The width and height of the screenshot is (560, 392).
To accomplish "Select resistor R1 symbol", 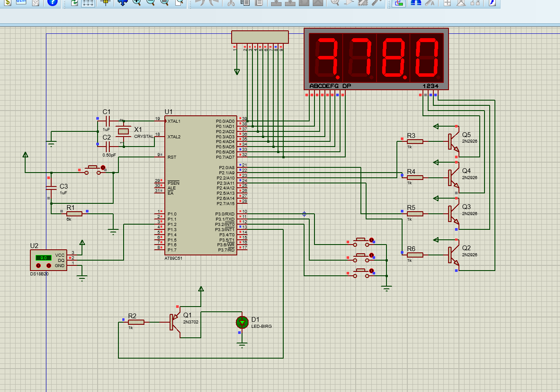I will 75,213.
